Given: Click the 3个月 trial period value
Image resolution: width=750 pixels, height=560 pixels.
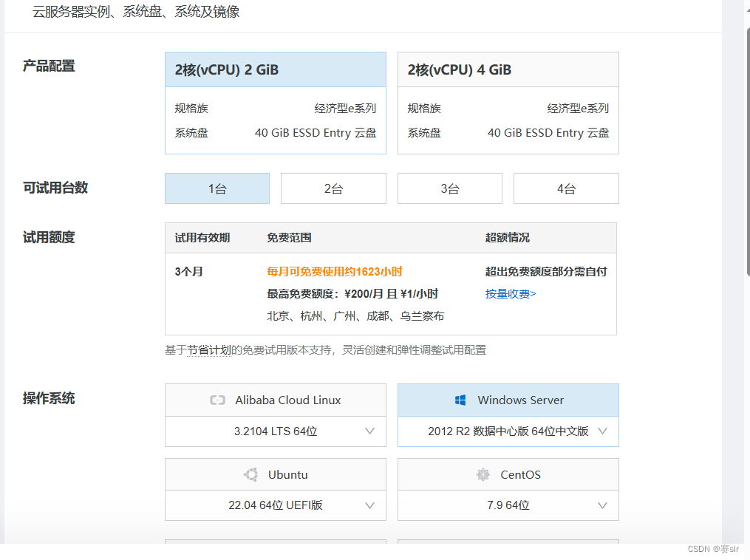Looking at the screenshot, I should (x=189, y=272).
